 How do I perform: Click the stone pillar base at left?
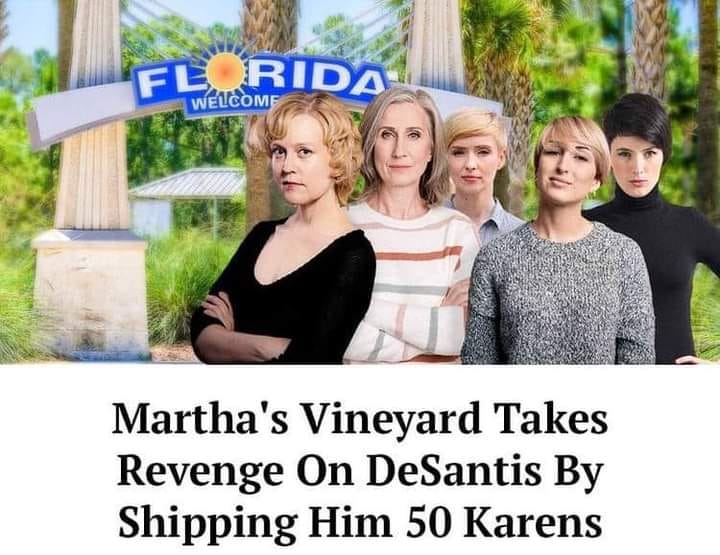(x=90, y=294)
